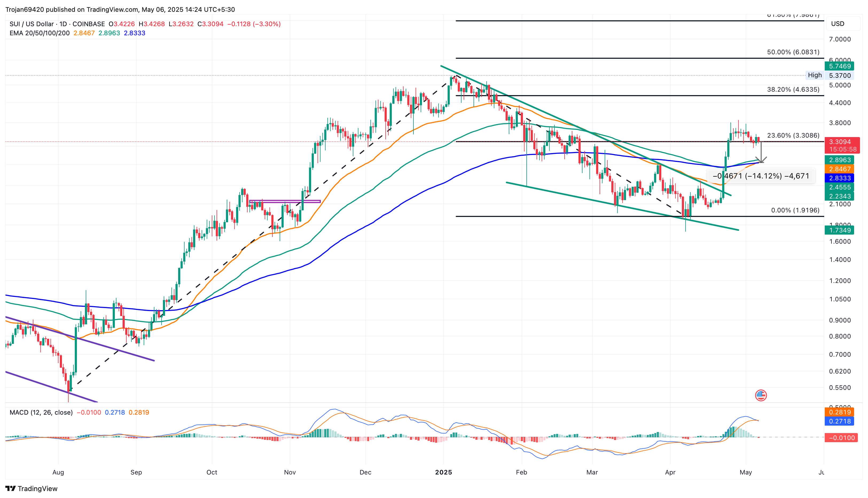Click the Nov label on time axis
The width and height of the screenshot is (868, 498).
pos(290,472)
